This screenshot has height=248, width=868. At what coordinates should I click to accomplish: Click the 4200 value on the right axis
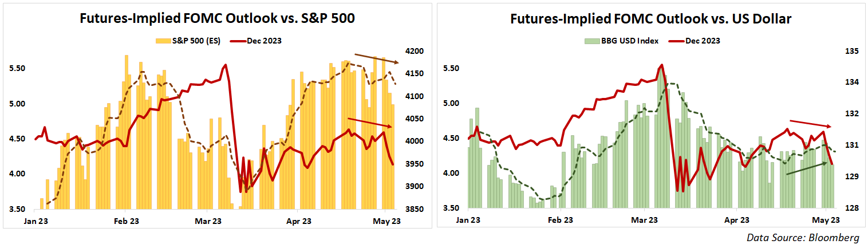coord(413,52)
